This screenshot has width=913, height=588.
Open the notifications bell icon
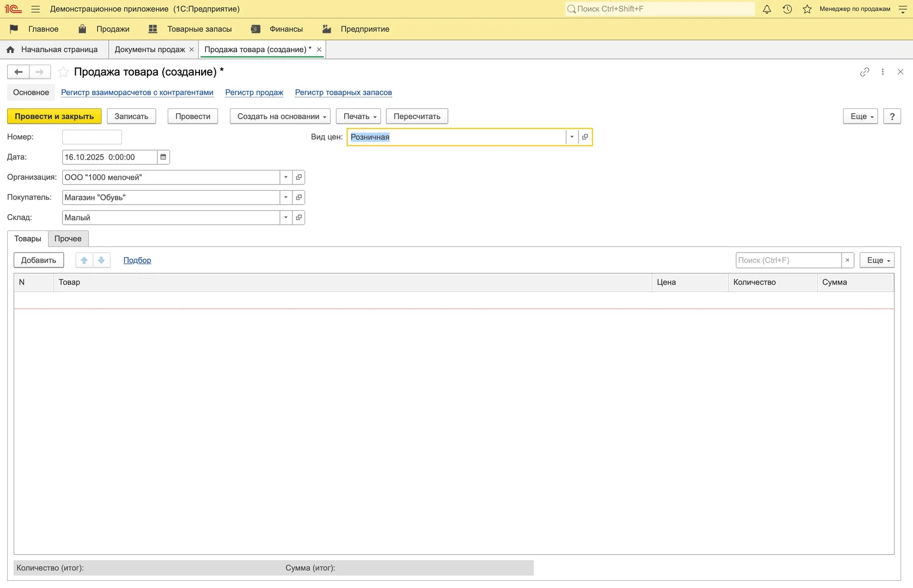coord(766,9)
